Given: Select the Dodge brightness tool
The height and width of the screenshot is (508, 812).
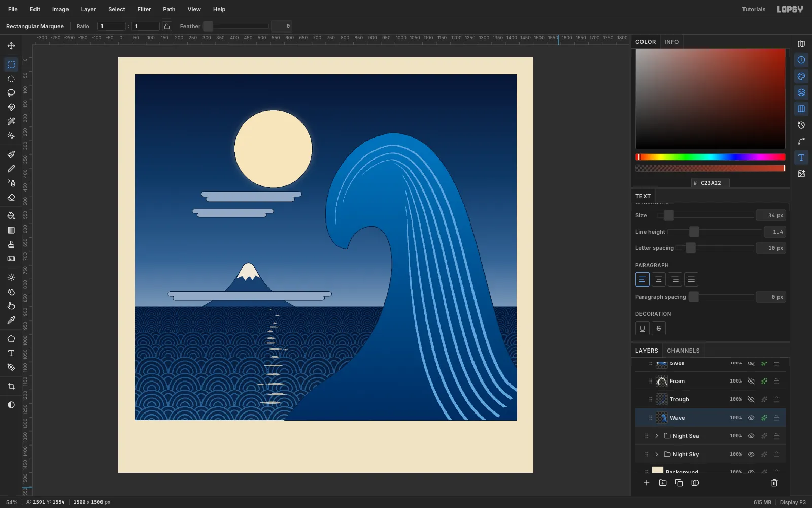Looking at the screenshot, I should coord(11,277).
